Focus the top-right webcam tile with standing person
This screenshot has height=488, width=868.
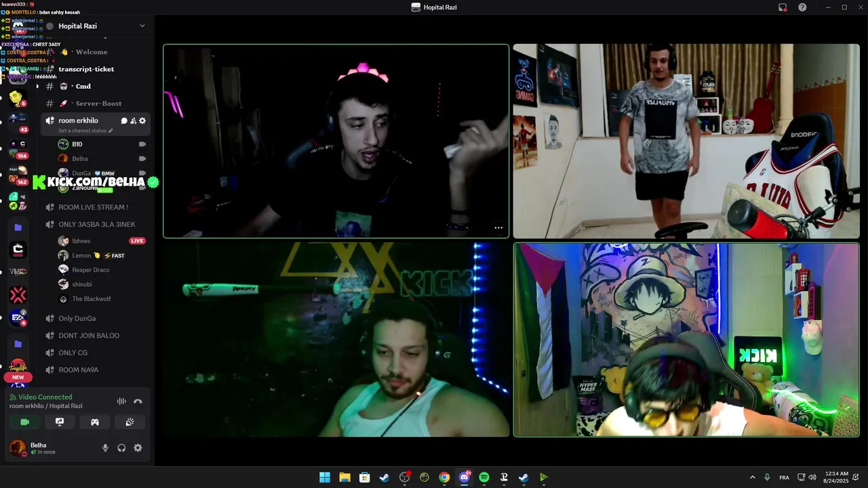pos(686,141)
